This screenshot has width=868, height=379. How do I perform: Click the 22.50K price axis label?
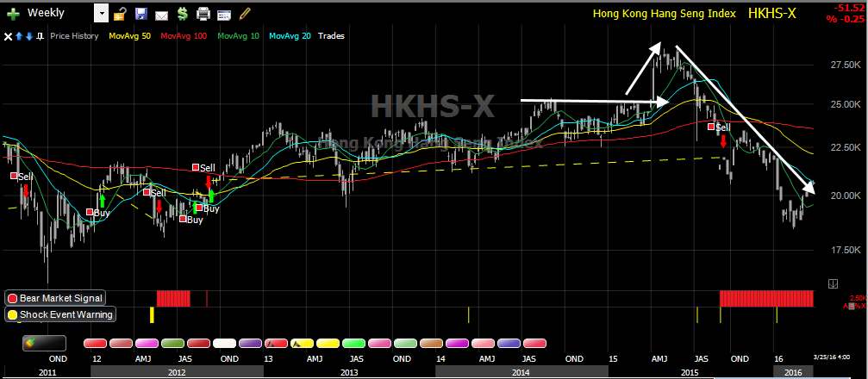[844, 147]
